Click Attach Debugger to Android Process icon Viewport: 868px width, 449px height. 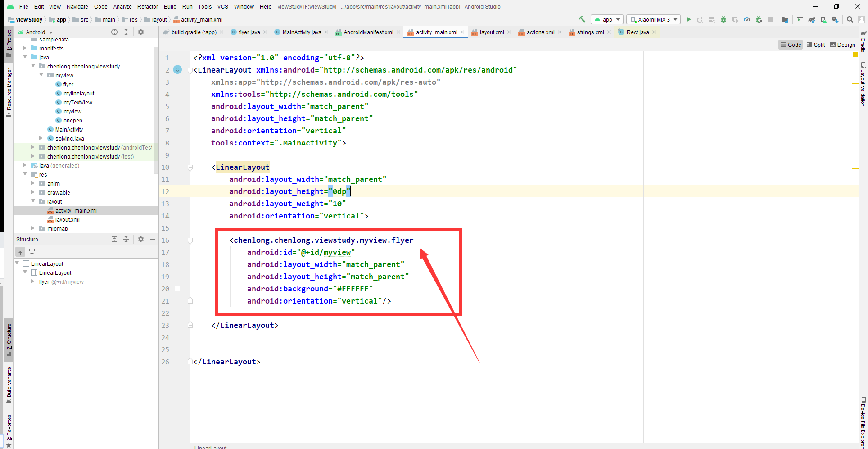coord(759,19)
